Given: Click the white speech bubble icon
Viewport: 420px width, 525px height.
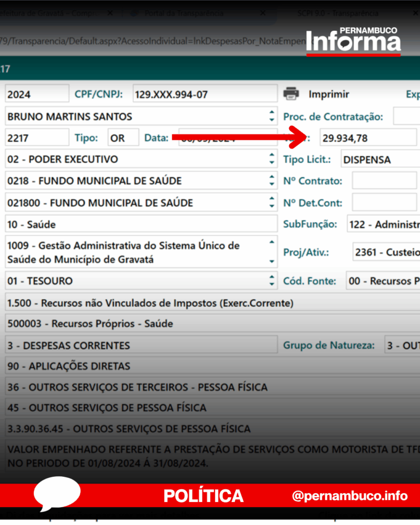Looking at the screenshot, I should pos(56,495).
